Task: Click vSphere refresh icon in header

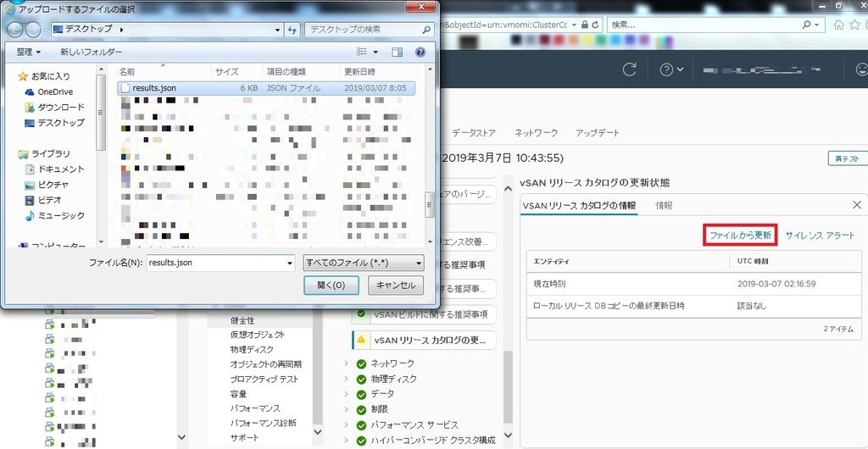Action: click(630, 69)
